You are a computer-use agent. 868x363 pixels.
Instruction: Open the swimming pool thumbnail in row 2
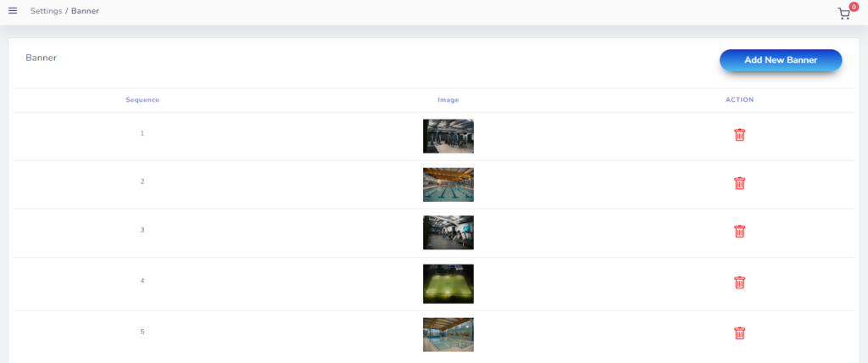[448, 184]
